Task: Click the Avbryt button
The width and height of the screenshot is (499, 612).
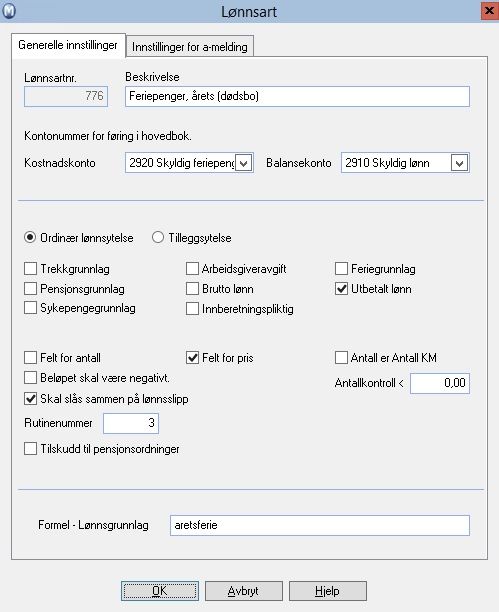Action: pyautogui.click(x=244, y=591)
